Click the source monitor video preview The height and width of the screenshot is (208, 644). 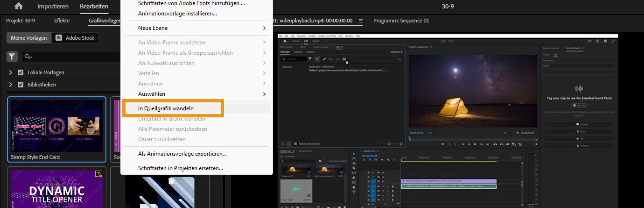(449, 121)
